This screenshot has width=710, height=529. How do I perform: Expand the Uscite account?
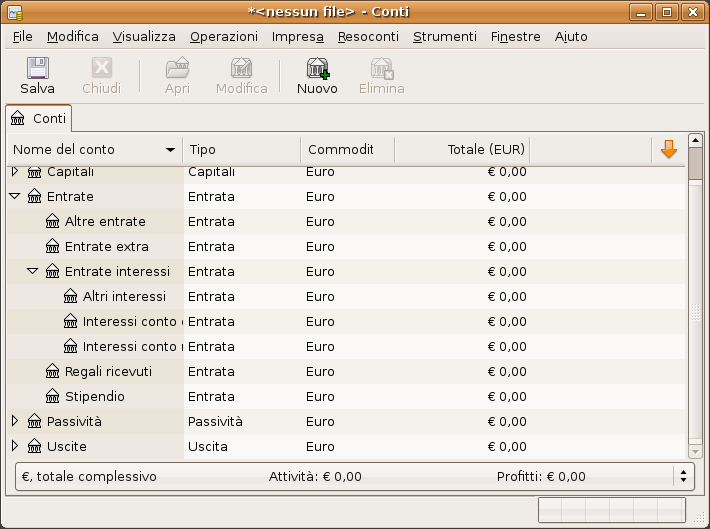tap(15, 446)
